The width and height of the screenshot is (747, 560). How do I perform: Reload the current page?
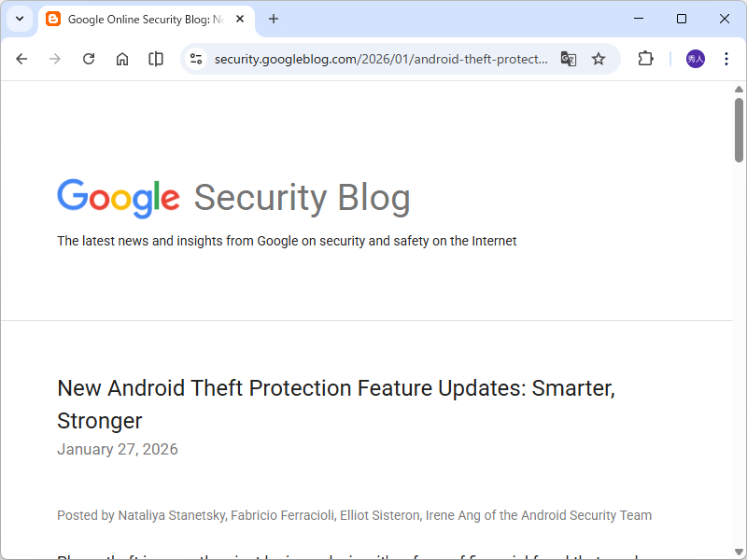pyautogui.click(x=88, y=58)
